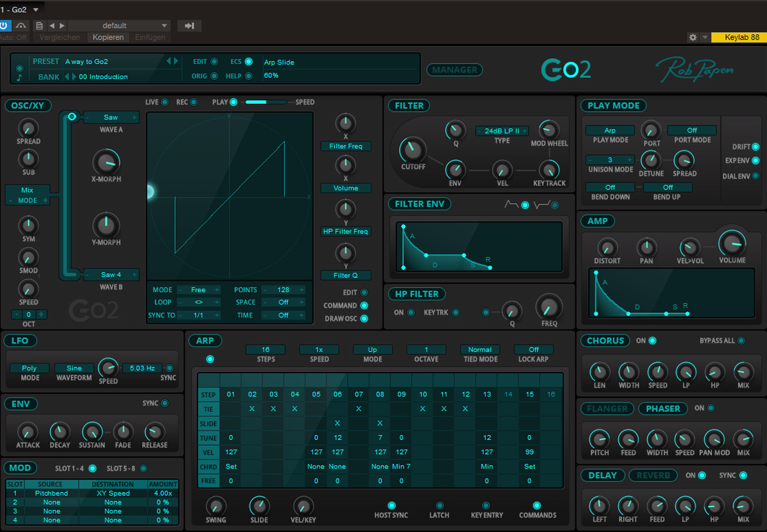Open LFO waveform 'Sine' selector
The width and height of the screenshot is (767, 532).
(x=74, y=369)
